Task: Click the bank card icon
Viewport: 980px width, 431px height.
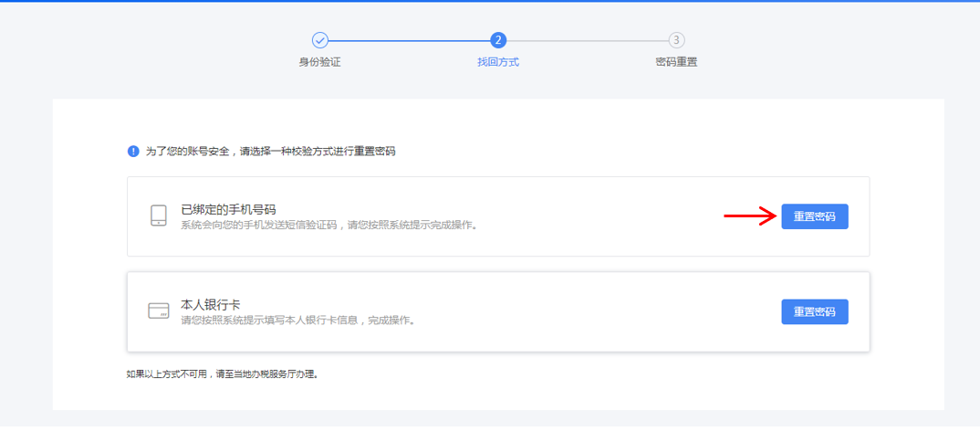Action: pos(159,310)
